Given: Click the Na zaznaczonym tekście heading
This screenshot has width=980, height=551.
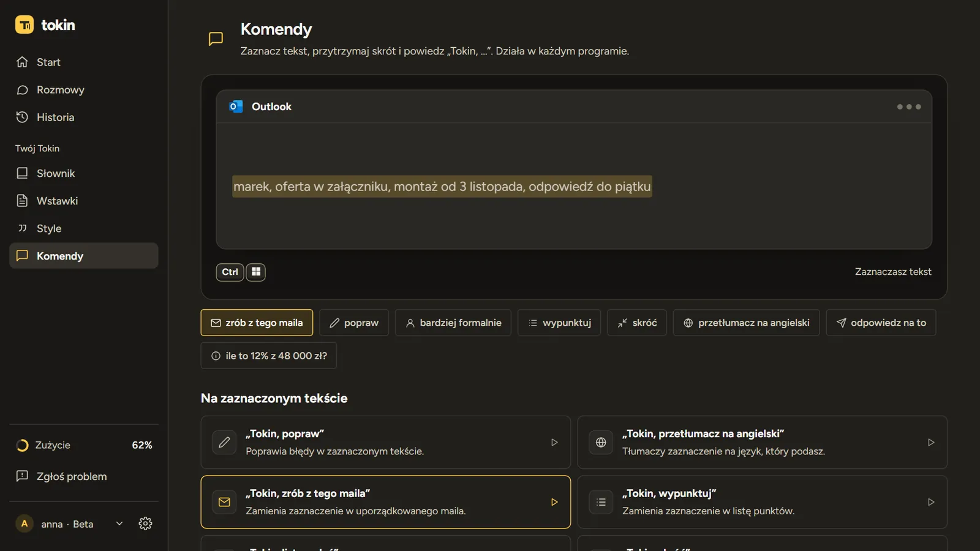Looking at the screenshot, I should click(274, 398).
